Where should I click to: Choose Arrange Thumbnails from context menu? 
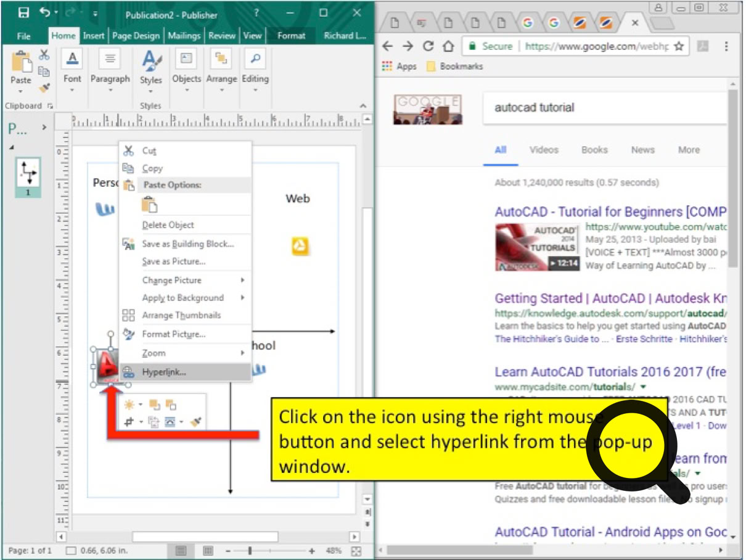pyautogui.click(x=185, y=315)
